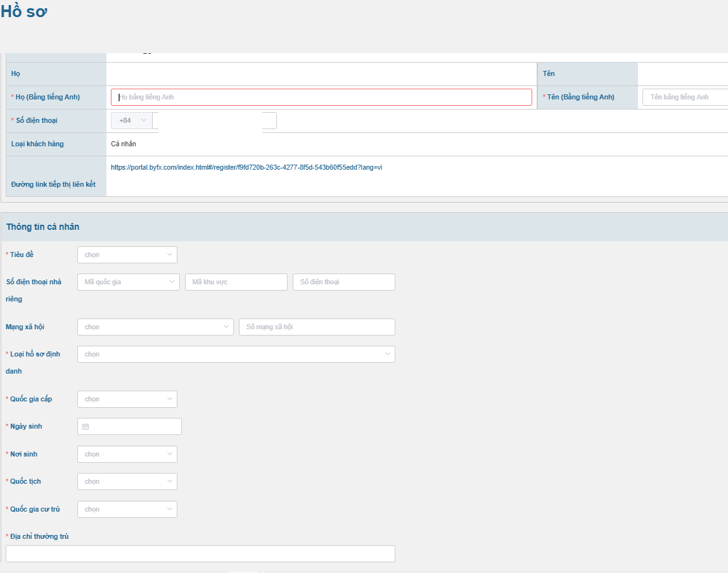Open the Mã quốc gia dropdown
Image resolution: width=728 pixels, height=573 pixels.
point(129,282)
